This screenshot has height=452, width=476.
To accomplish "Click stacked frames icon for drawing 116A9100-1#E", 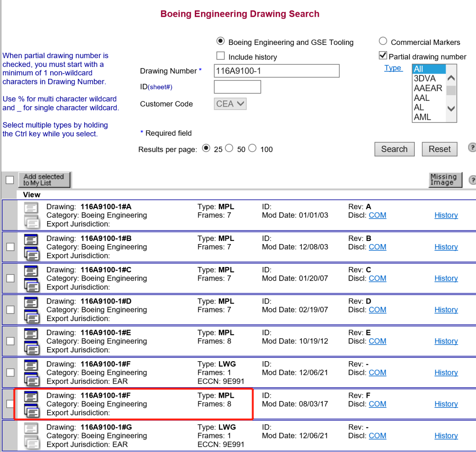I will (x=31, y=348).
